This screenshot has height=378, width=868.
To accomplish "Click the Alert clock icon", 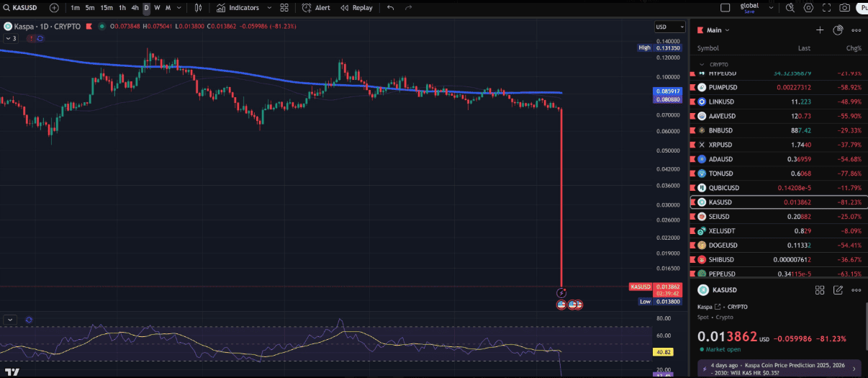I will pyautogui.click(x=307, y=8).
